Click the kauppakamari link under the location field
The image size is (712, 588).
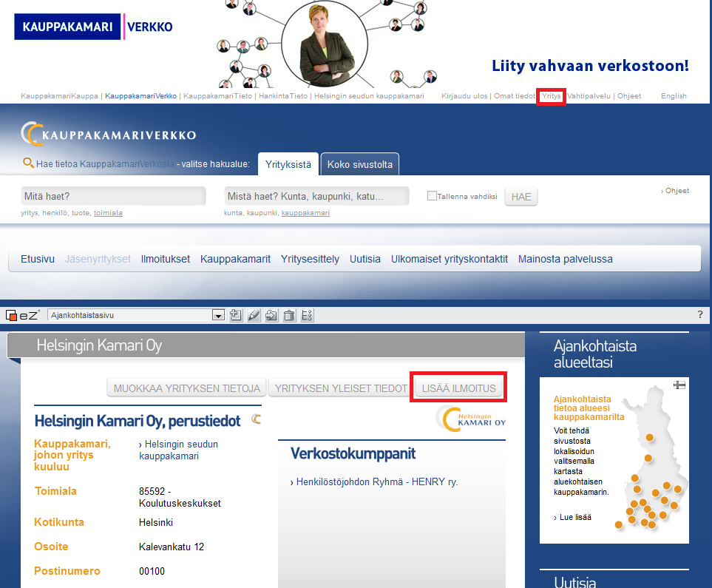click(305, 213)
